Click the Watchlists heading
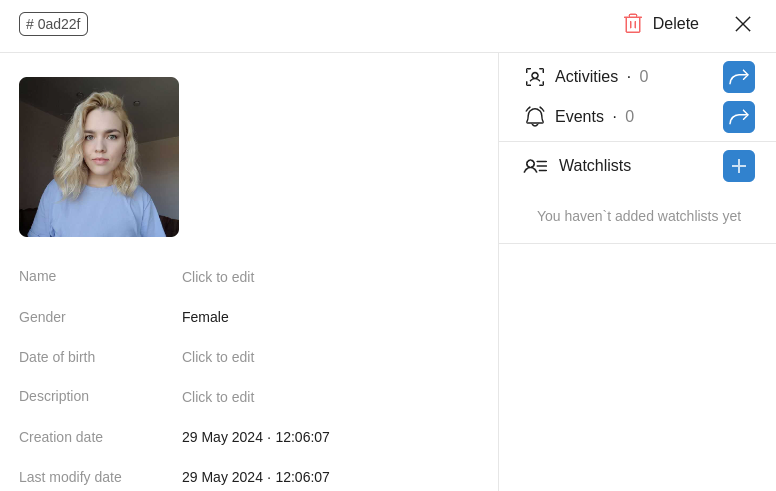Image resolution: width=776 pixels, height=491 pixels. (595, 165)
